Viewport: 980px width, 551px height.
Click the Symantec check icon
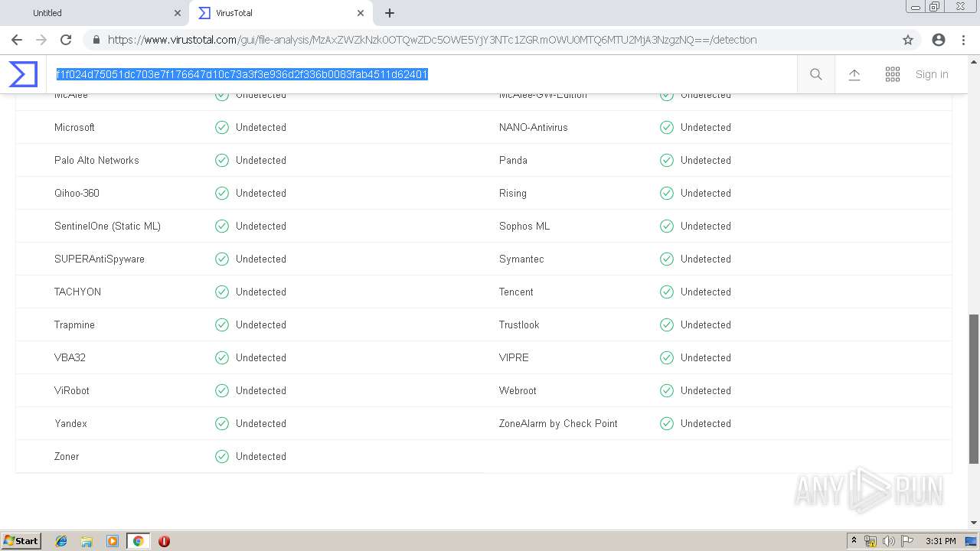[x=667, y=259]
